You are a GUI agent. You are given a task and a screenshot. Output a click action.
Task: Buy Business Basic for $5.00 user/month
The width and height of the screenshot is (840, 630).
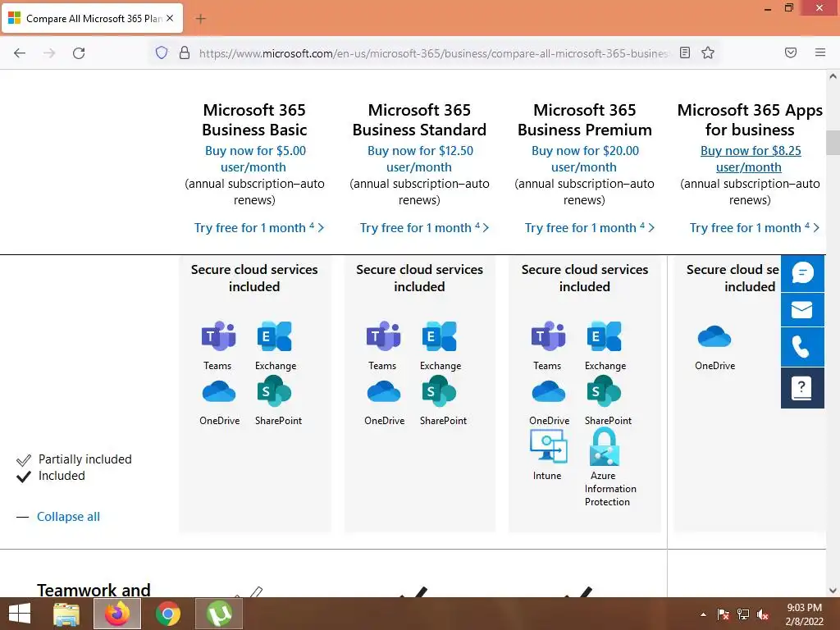tap(255, 158)
